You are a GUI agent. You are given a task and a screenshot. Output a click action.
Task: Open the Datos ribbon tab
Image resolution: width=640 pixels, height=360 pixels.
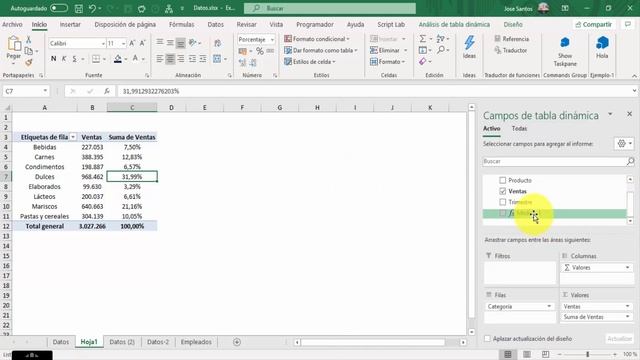(216, 24)
